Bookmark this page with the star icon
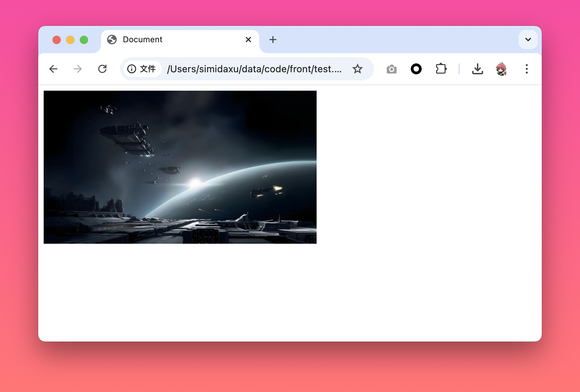Viewport: 580px width, 392px height. click(x=358, y=69)
